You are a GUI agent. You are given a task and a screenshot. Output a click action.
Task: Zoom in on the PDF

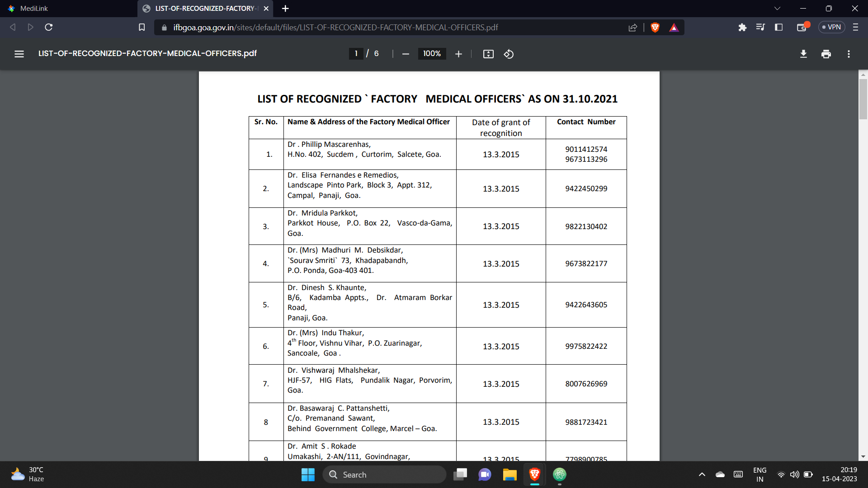click(458, 54)
